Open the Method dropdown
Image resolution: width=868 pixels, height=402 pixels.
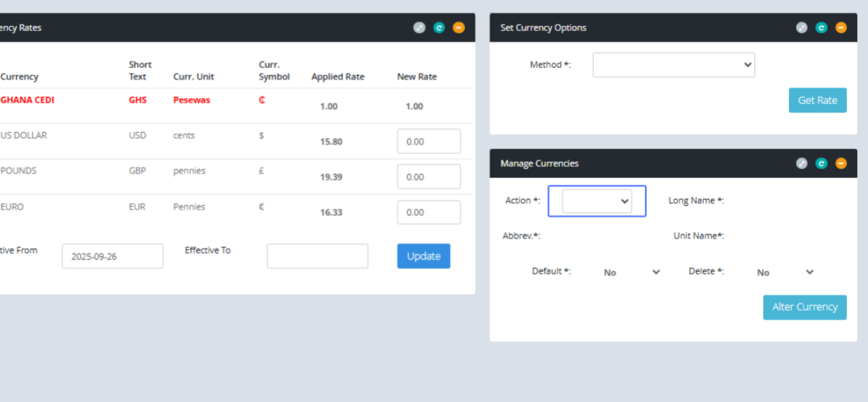(x=673, y=65)
